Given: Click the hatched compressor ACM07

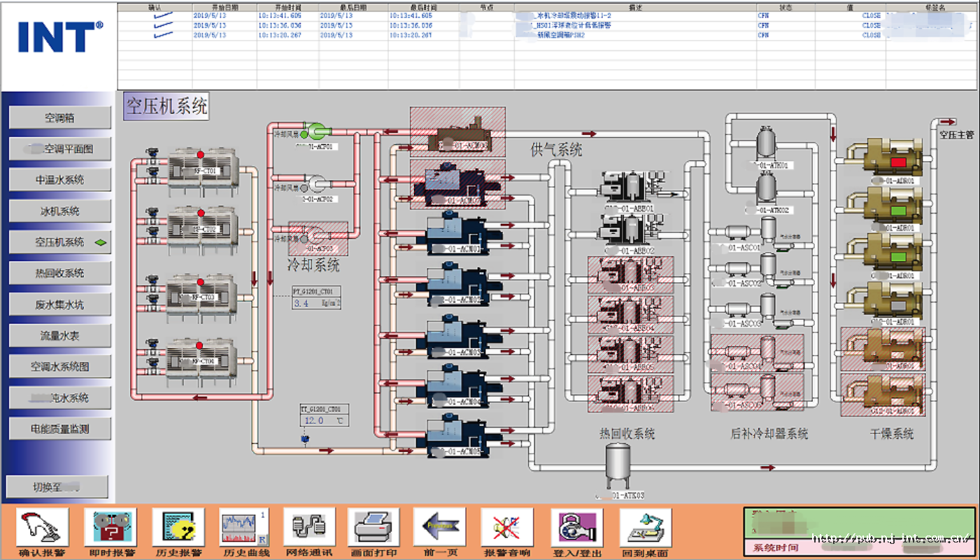Looking at the screenshot, I should point(457,184).
